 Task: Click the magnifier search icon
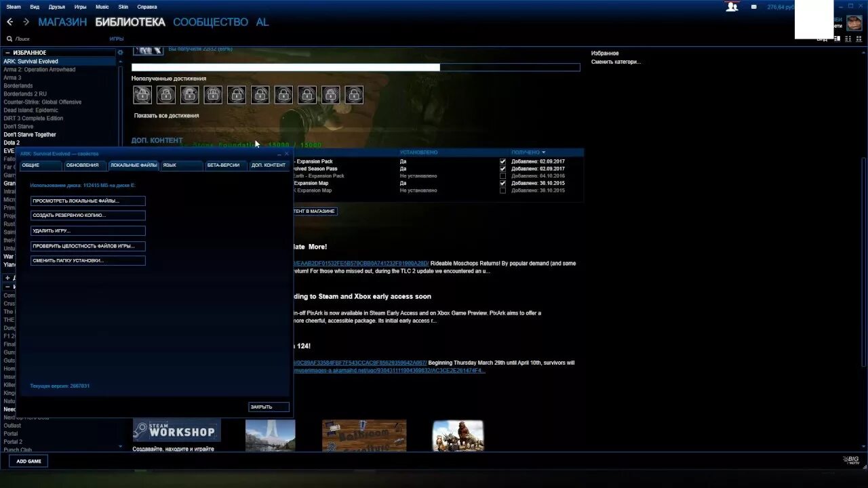(9, 39)
